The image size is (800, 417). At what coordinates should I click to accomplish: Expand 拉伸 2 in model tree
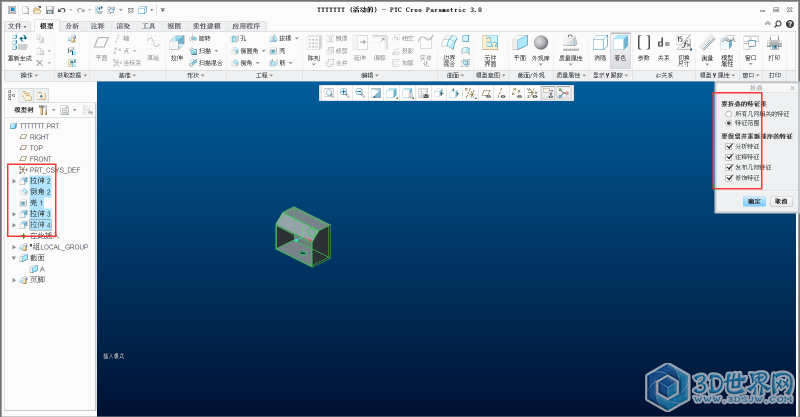[x=14, y=181]
